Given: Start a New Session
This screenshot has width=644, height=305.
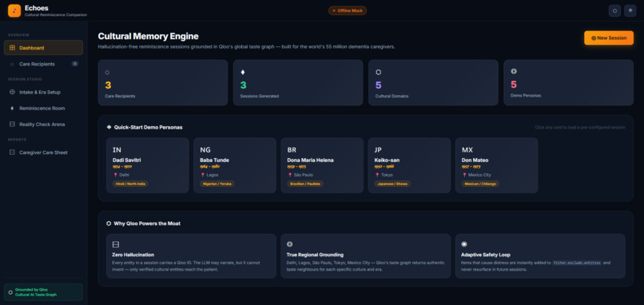Looking at the screenshot, I should [x=609, y=38].
